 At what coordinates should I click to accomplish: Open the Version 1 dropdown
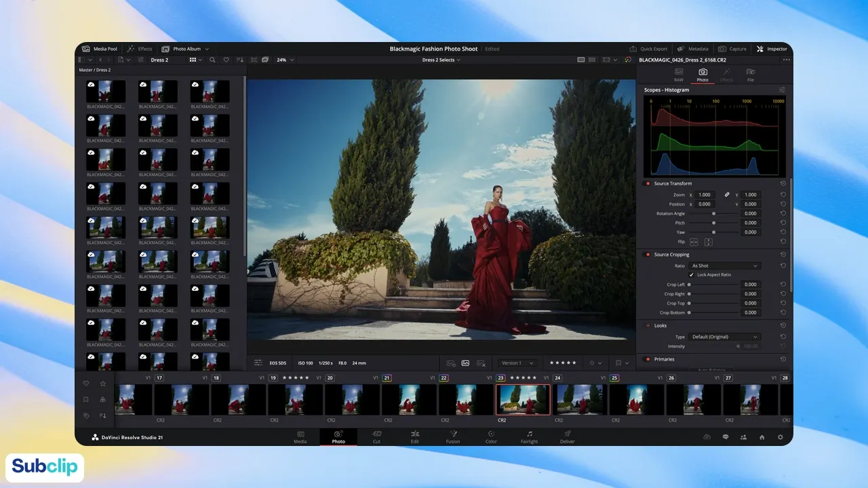pos(517,363)
